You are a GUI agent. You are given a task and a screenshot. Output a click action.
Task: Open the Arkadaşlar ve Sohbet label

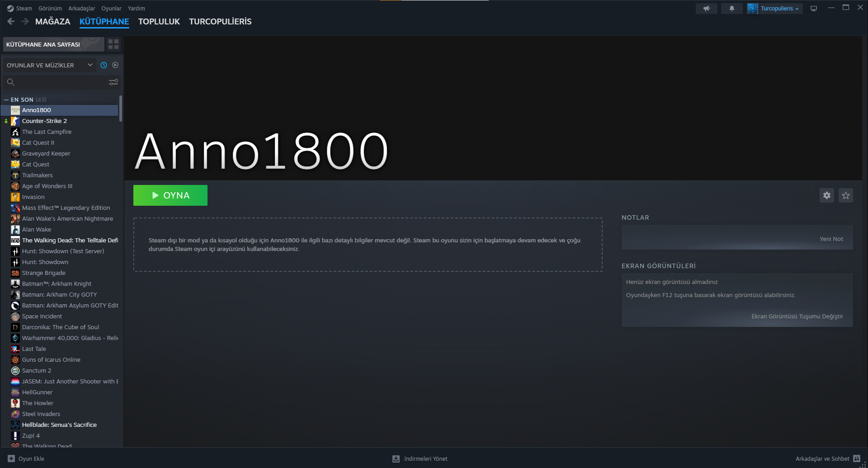pyautogui.click(x=822, y=459)
